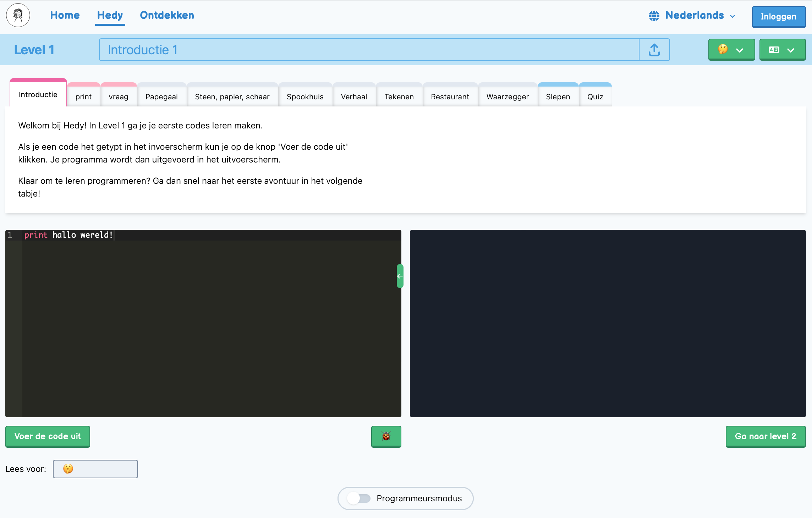
Task: Open the Waarzegger tab
Action: [508, 95]
